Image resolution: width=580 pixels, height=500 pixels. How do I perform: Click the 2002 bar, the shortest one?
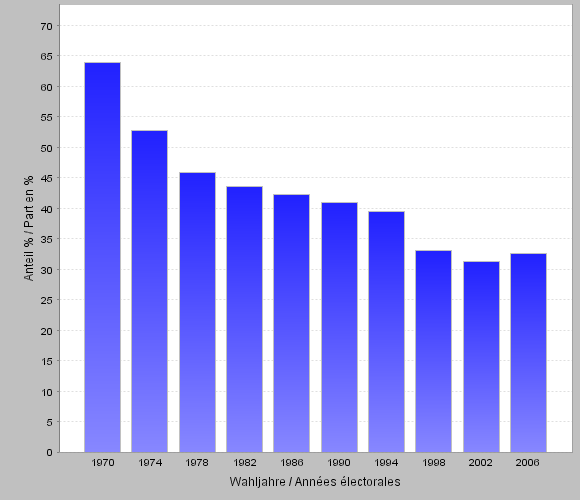481,357
